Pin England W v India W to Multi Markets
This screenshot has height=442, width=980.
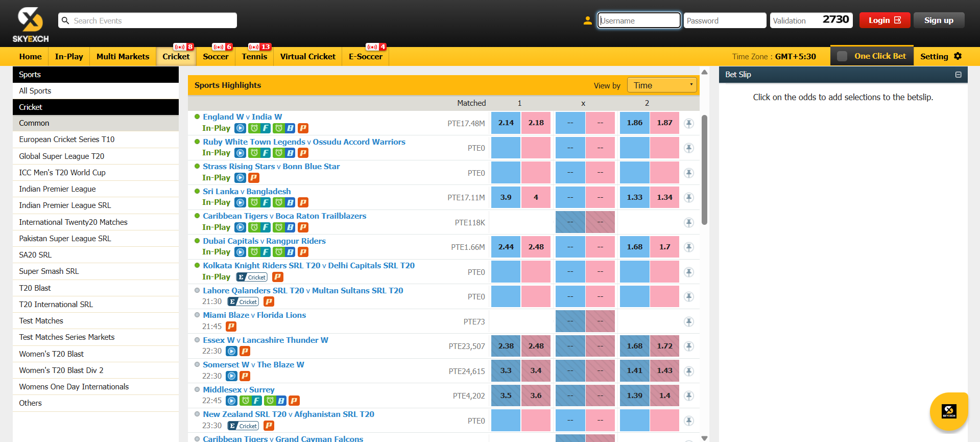click(689, 123)
